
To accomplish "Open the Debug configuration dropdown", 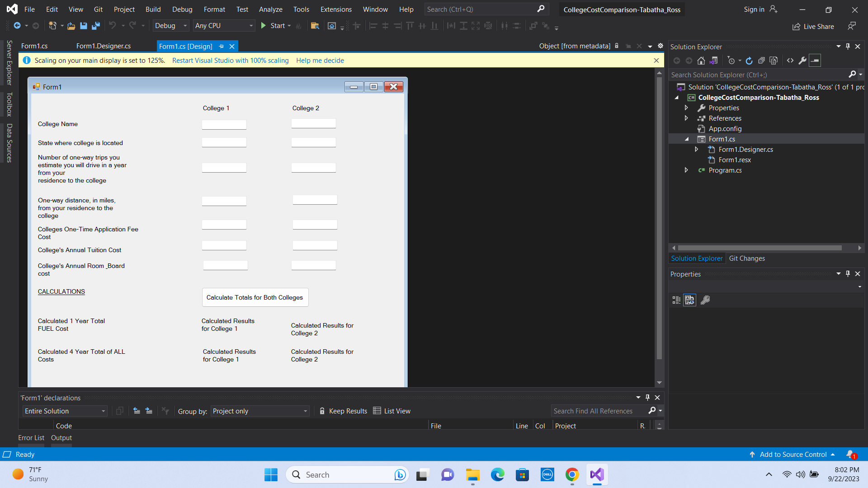I will click(170, 26).
